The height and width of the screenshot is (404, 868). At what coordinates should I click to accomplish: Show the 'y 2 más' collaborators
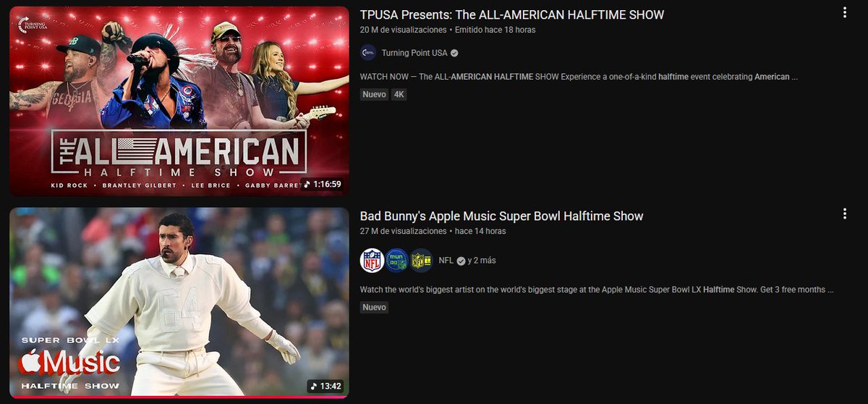[x=482, y=261]
